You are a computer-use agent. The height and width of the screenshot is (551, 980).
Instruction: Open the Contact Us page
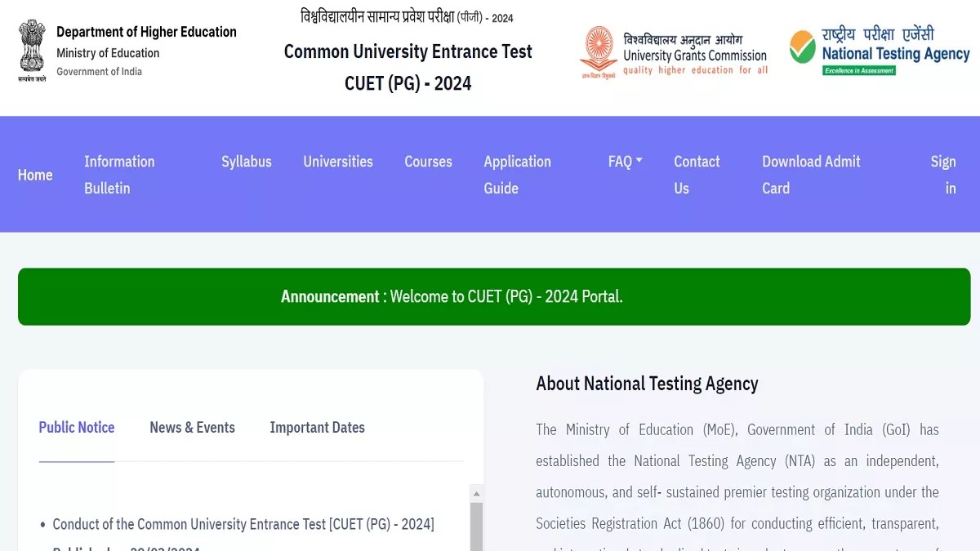coord(697,175)
